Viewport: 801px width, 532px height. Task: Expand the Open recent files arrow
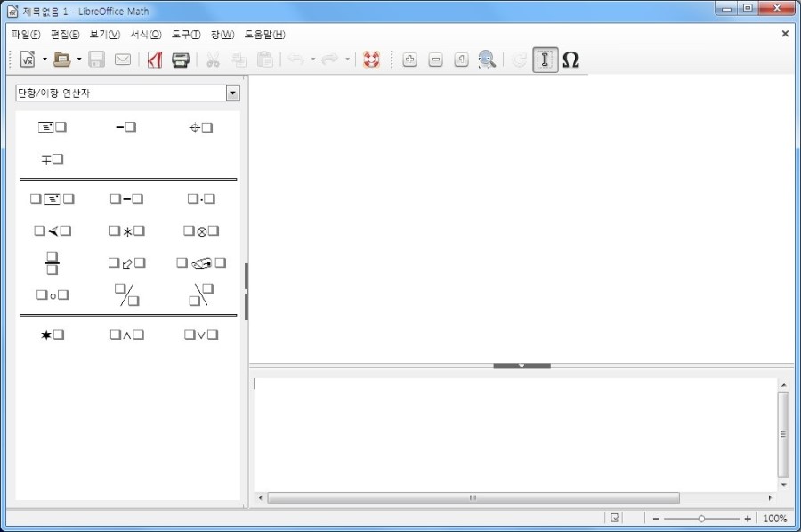pyautogui.click(x=79, y=60)
